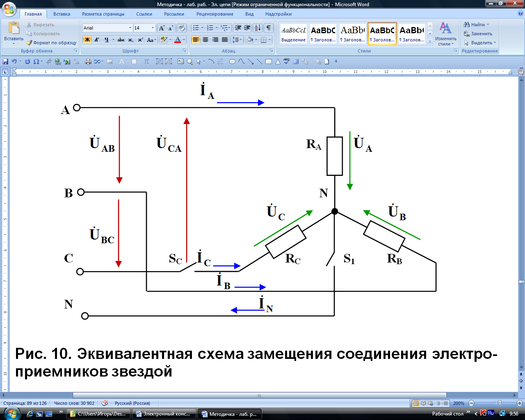The width and height of the screenshot is (525, 420).
Task: Open the font name Arial dropdown
Action: tap(130, 28)
